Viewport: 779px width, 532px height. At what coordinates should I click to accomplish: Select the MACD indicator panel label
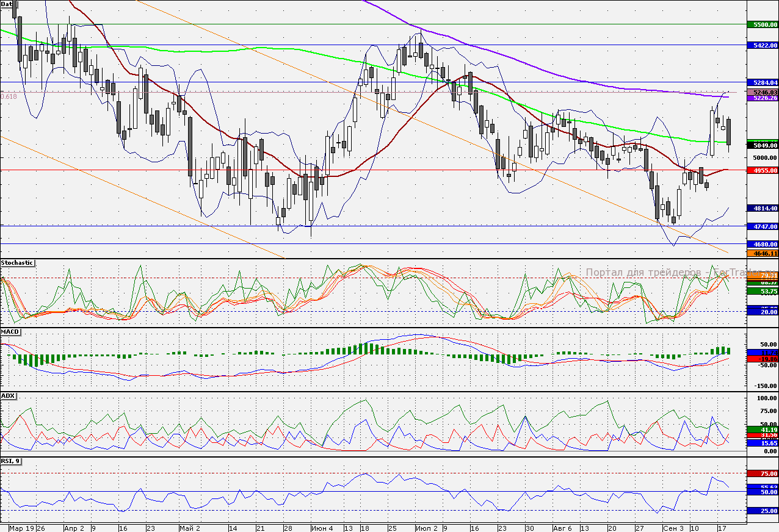click(10, 332)
